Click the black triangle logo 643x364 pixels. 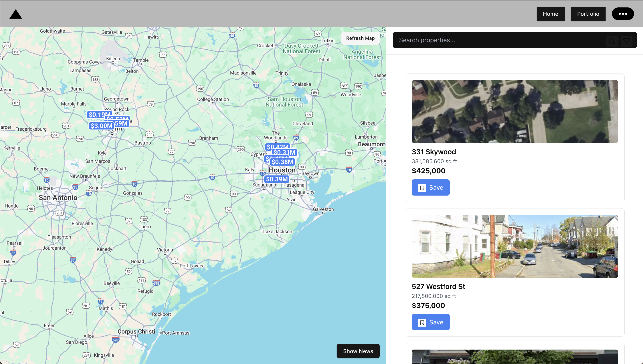[x=16, y=14]
